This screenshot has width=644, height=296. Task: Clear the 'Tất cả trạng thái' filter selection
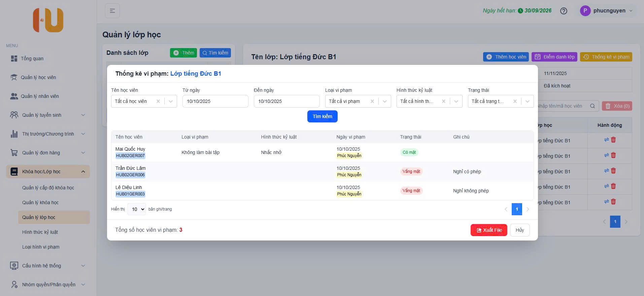pos(515,101)
